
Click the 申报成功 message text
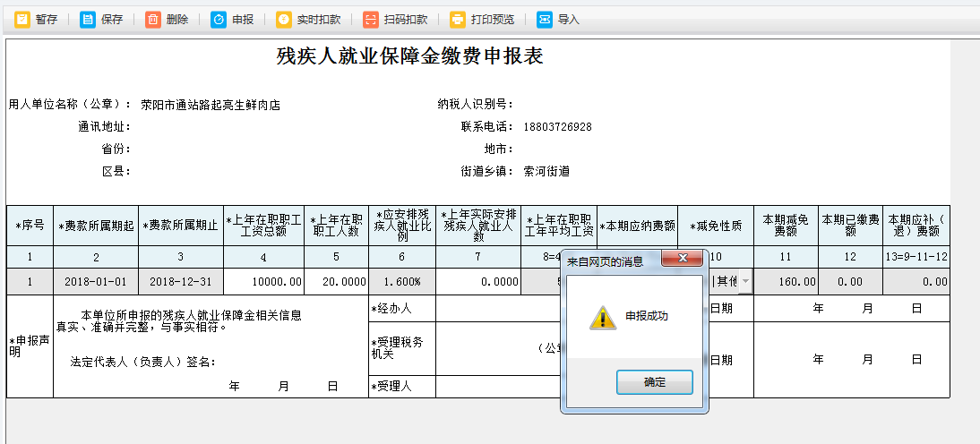pos(647,316)
